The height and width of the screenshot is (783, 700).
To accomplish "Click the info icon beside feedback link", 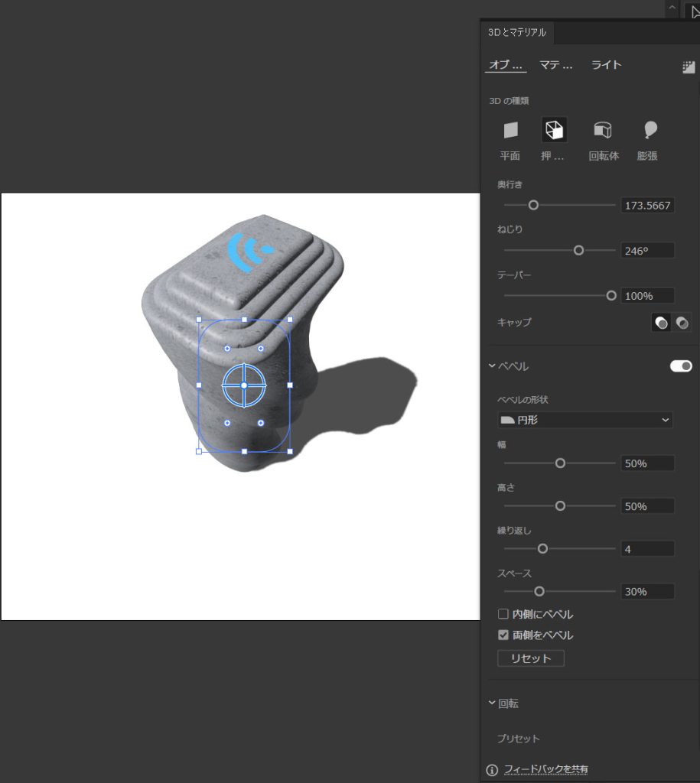I will pyautogui.click(x=493, y=769).
